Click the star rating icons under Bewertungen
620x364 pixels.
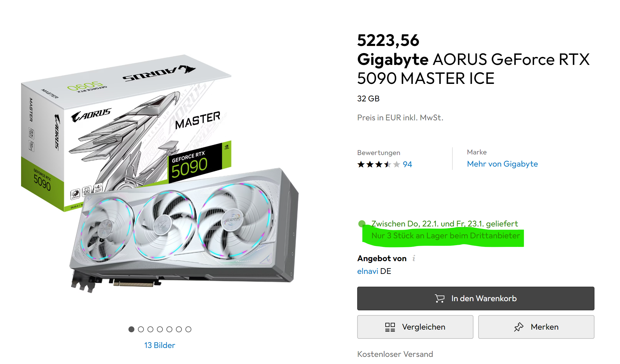point(379,164)
